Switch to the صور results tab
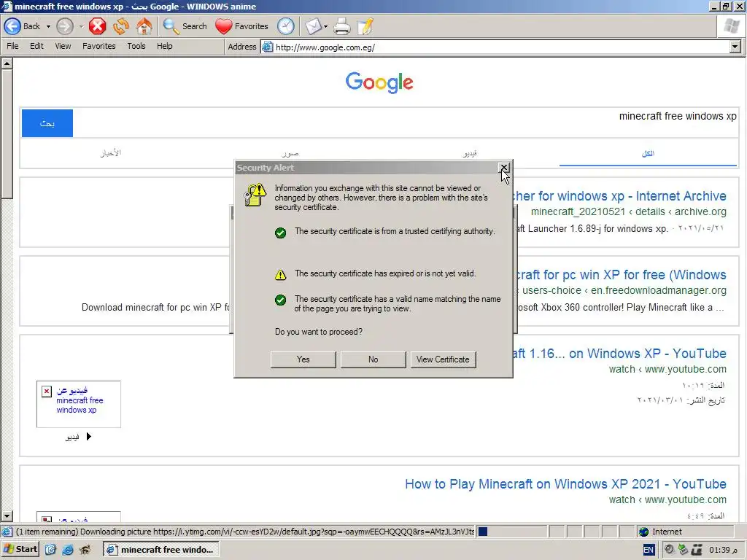This screenshot has width=747, height=560. (x=290, y=153)
